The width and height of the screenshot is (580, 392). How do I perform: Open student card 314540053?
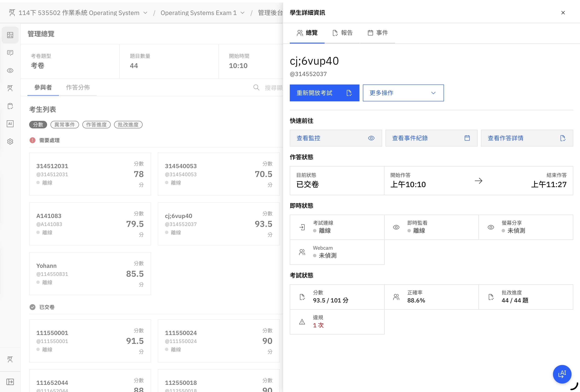219,174
